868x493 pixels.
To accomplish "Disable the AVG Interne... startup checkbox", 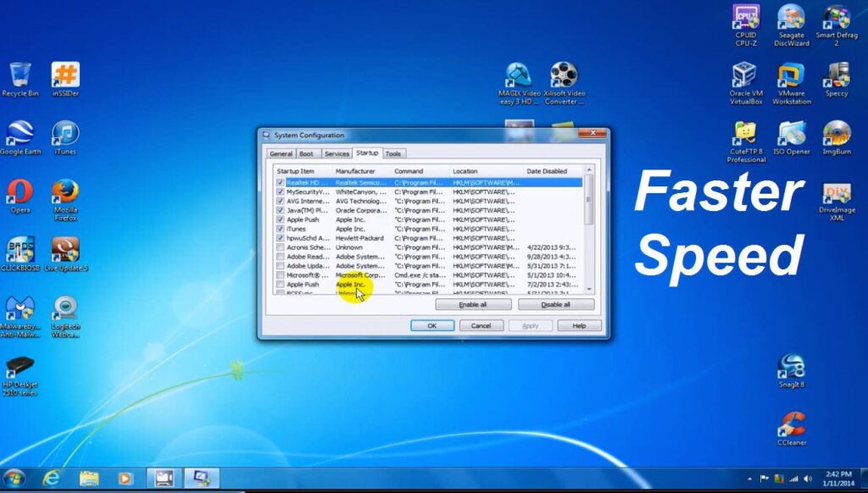I will pyautogui.click(x=280, y=202).
